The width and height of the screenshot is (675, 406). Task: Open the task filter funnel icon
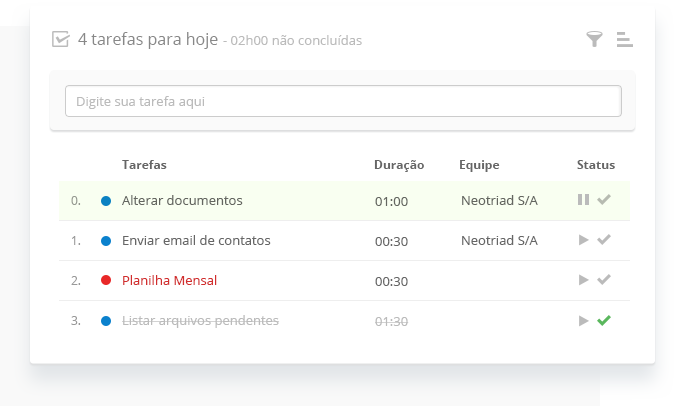(594, 39)
